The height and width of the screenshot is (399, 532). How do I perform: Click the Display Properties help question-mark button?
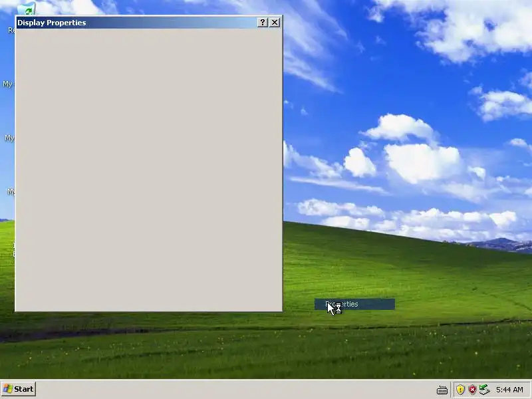pyautogui.click(x=262, y=23)
